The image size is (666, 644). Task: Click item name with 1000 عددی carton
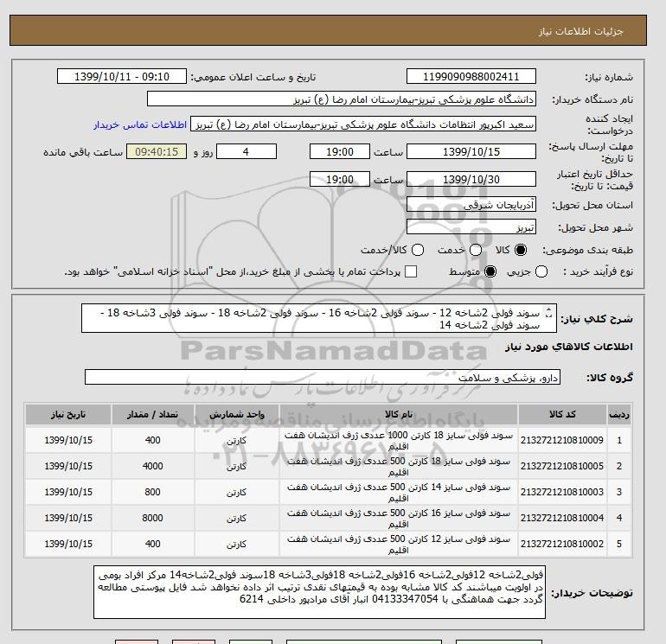(x=399, y=441)
